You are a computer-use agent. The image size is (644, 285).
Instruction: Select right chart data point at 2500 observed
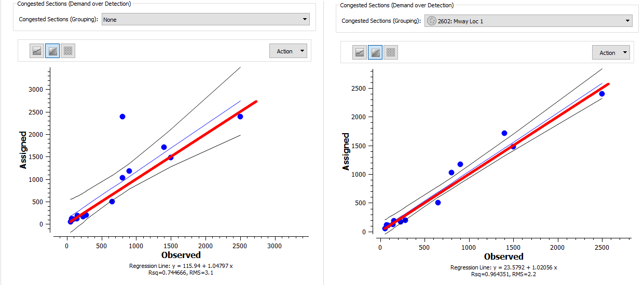point(602,94)
